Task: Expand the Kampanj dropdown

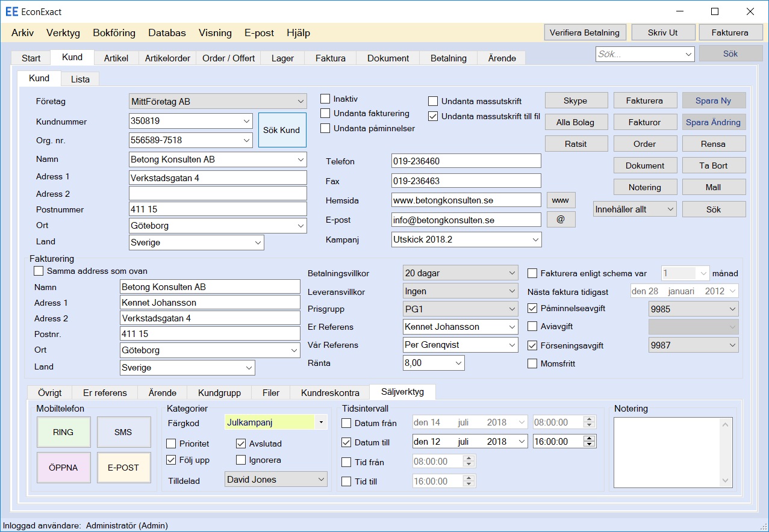Action: click(x=536, y=240)
